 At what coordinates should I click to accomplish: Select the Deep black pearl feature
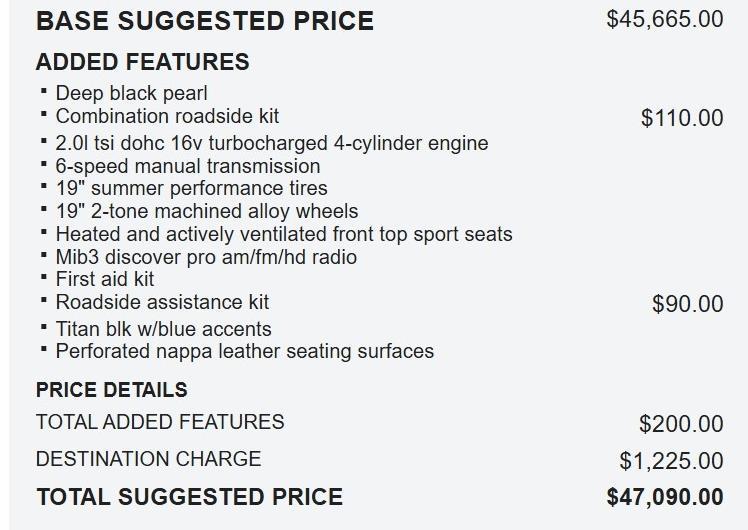coord(131,93)
